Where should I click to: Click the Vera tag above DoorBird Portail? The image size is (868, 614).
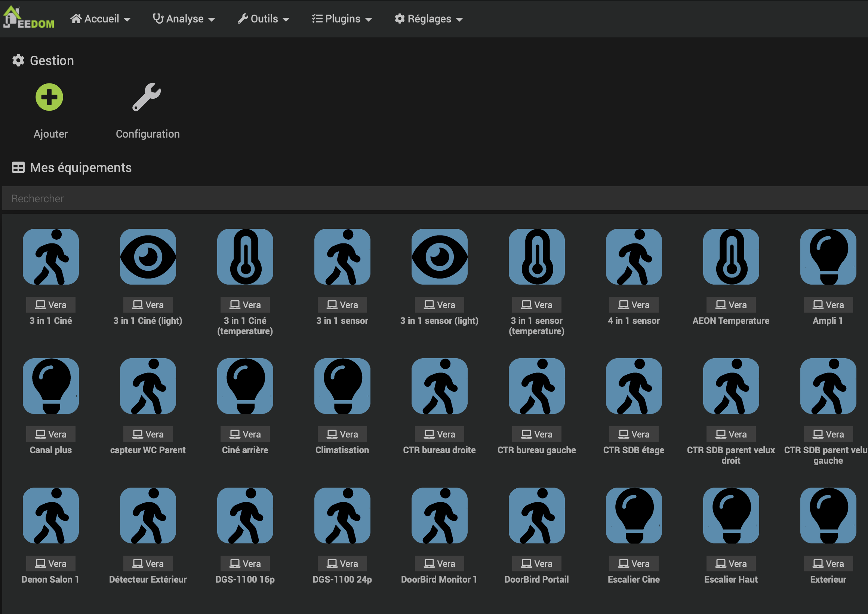536,564
